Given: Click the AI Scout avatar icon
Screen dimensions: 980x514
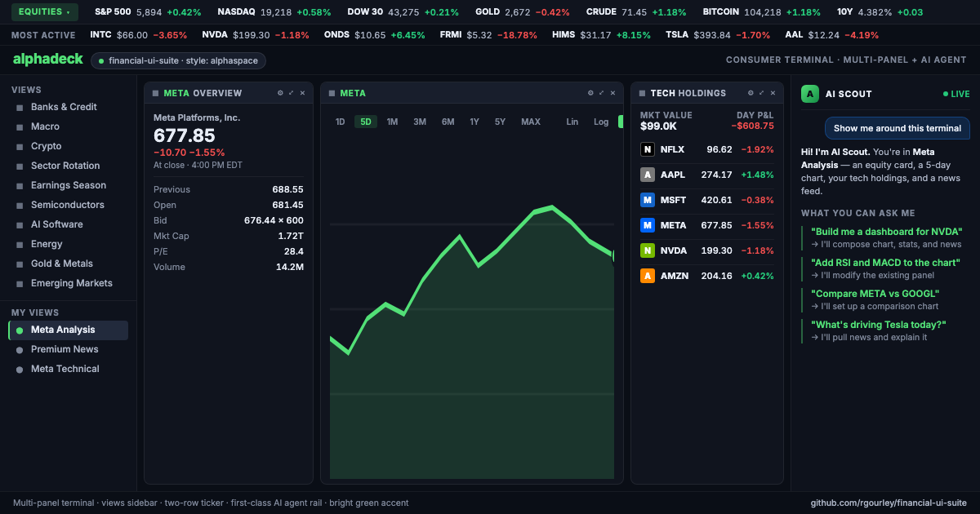Looking at the screenshot, I should [x=809, y=94].
